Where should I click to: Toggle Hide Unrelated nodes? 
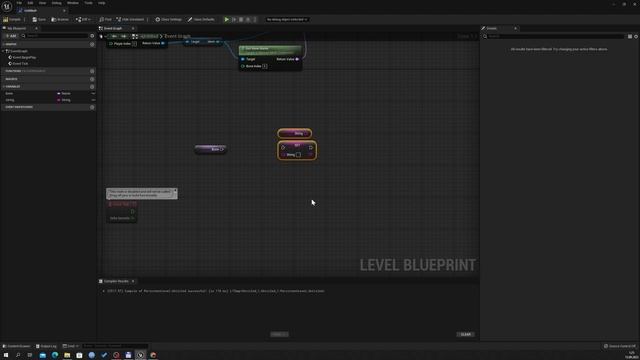[130, 19]
